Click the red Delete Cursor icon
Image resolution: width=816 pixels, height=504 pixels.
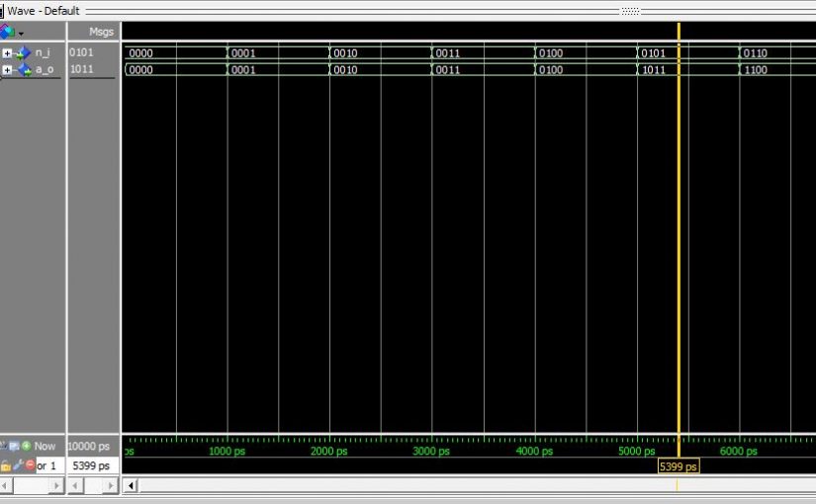31,465
